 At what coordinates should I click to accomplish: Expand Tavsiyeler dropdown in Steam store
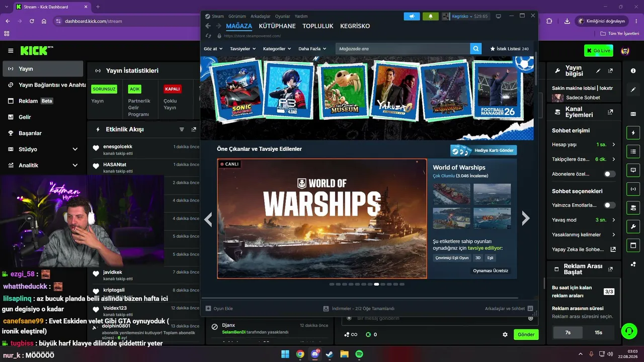[243, 49]
